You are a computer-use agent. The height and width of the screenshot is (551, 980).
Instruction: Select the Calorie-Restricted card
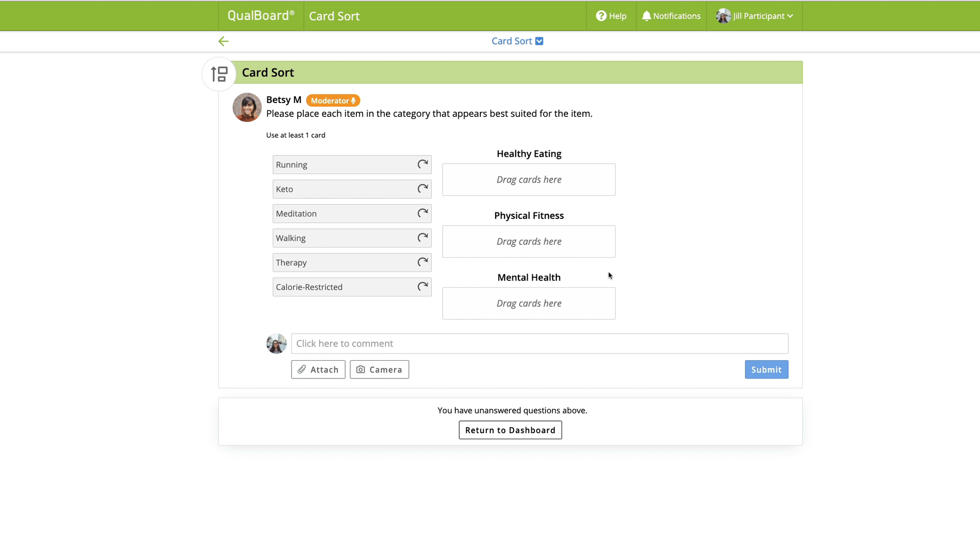pyautogui.click(x=352, y=287)
